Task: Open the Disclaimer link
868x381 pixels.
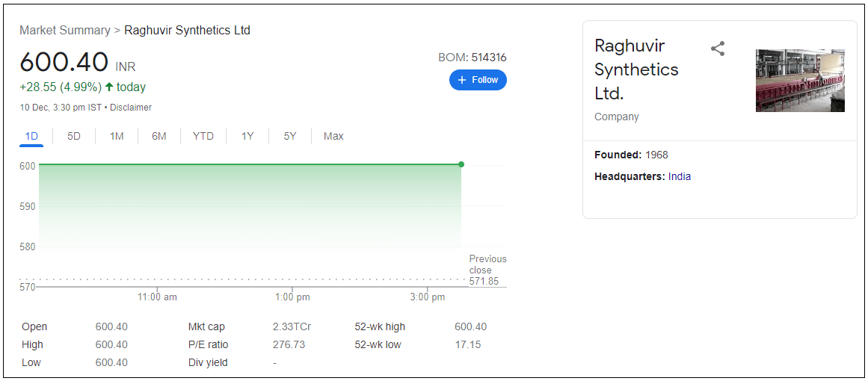Action: pyautogui.click(x=131, y=108)
